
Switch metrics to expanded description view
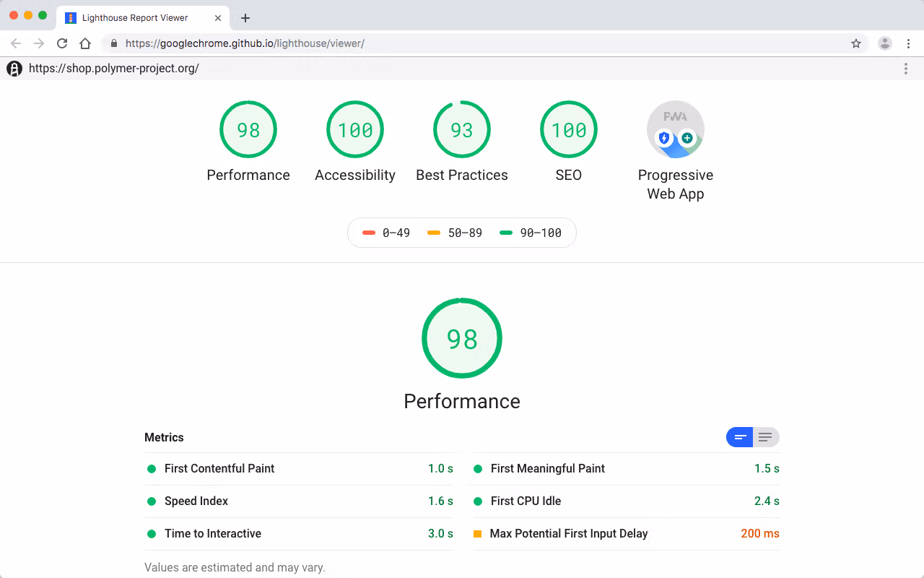click(x=766, y=437)
